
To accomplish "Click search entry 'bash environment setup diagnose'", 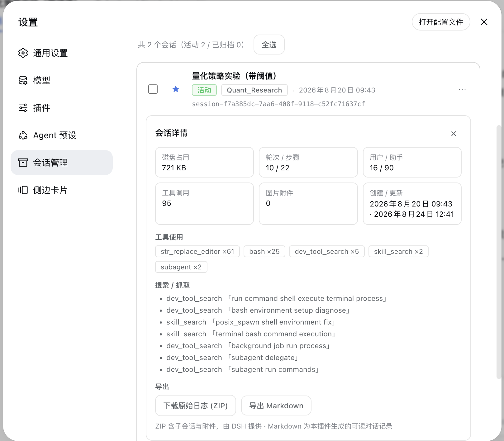I will [x=258, y=310].
